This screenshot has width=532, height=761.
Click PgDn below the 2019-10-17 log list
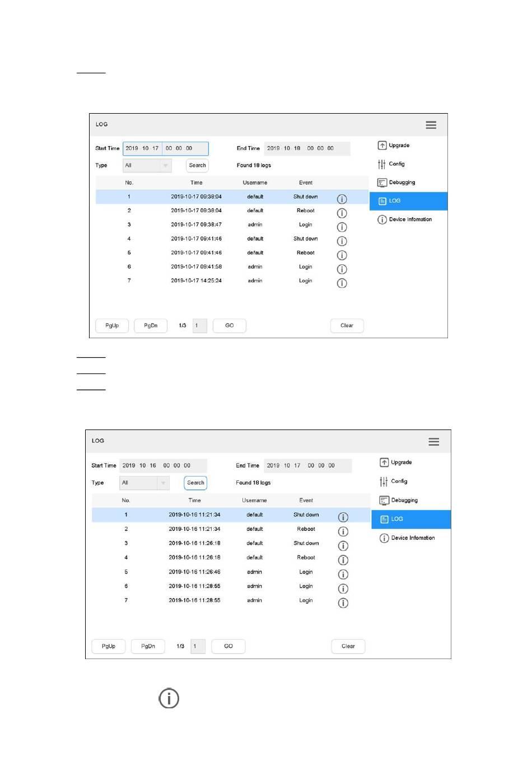tap(151, 326)
